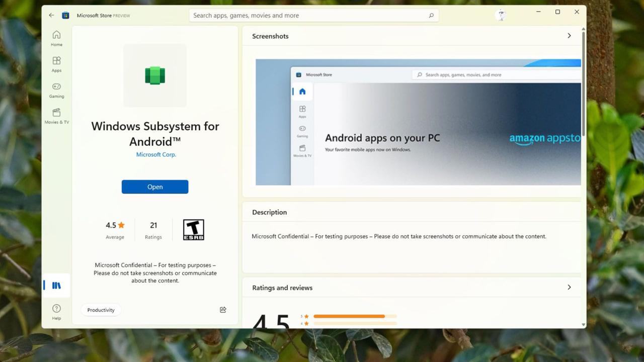Screen dimensions: 644x362
Task: Click the vertical scrollbar thumb
Action: (x=584, y=84)
